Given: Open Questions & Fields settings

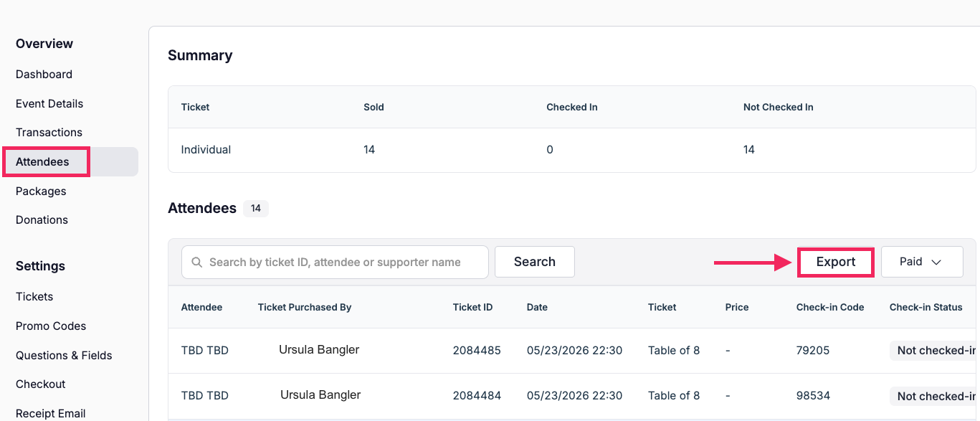Looking at the screenshot, I should point(64,356).
